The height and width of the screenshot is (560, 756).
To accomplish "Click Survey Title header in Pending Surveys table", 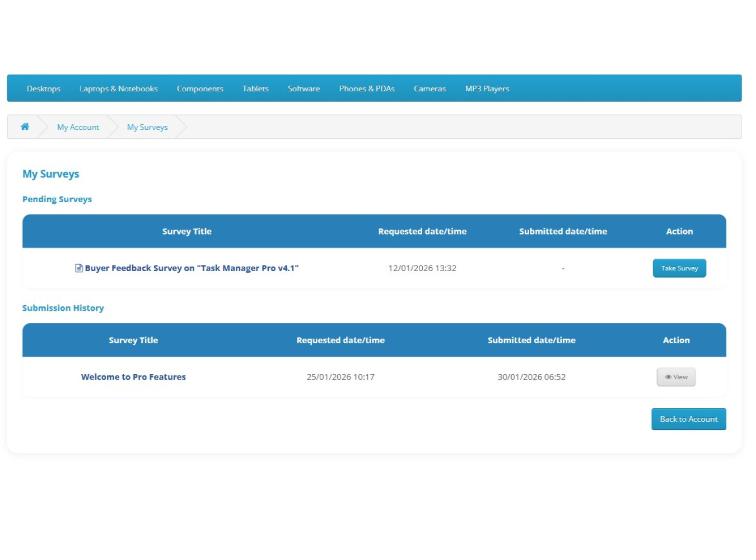I will 186,231.
